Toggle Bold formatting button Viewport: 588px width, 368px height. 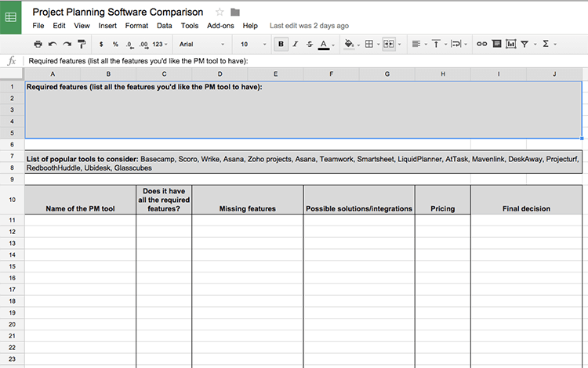click(x=281, y=44)
